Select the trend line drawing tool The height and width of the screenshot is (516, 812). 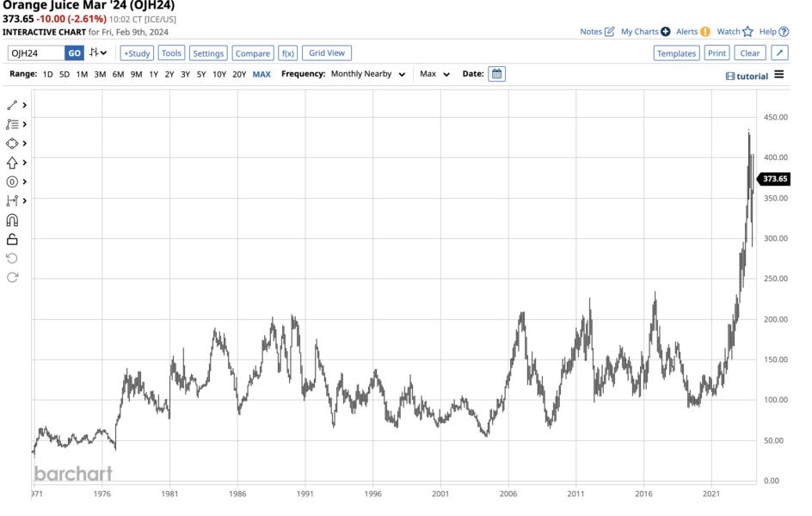pyautogui.click(x=12, y=105)
